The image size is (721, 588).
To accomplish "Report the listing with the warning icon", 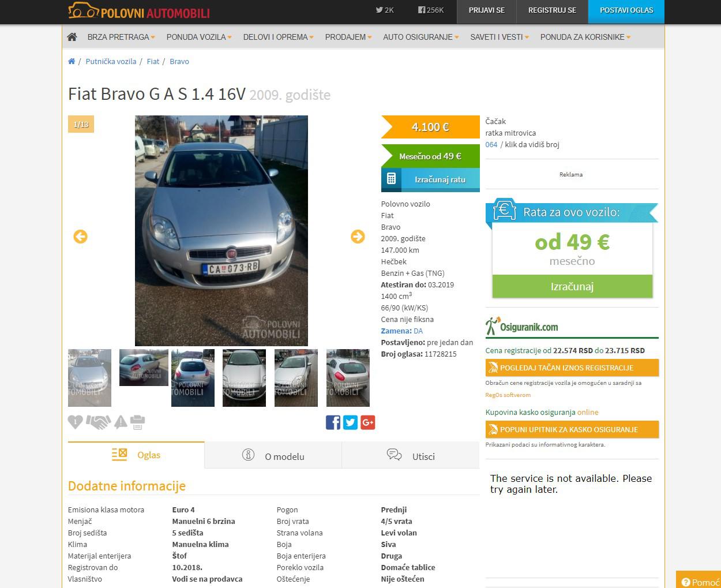I will [121, 422].
